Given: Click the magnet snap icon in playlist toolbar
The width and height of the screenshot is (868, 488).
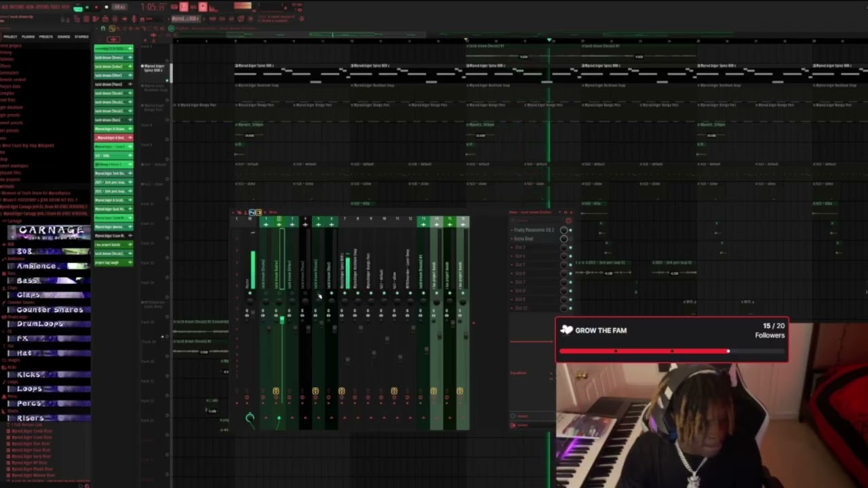Looking at the screenshot, I should [103, 28].
